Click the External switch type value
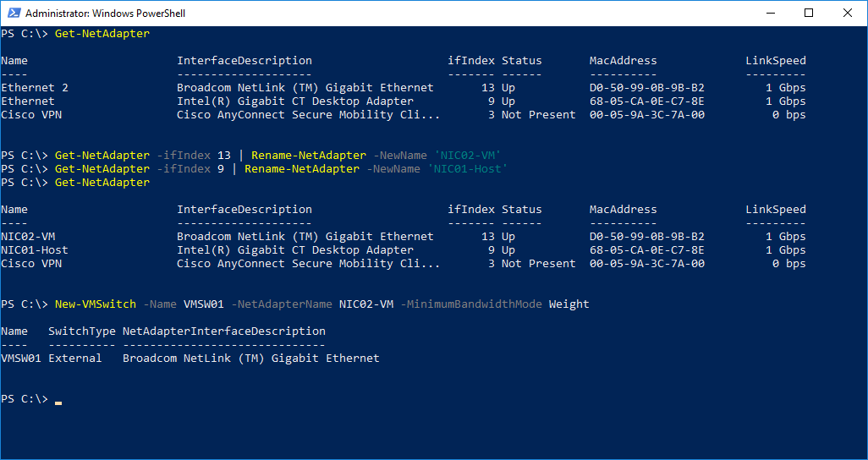Screen dimensions: 868x460 click(x=74, y=359)
